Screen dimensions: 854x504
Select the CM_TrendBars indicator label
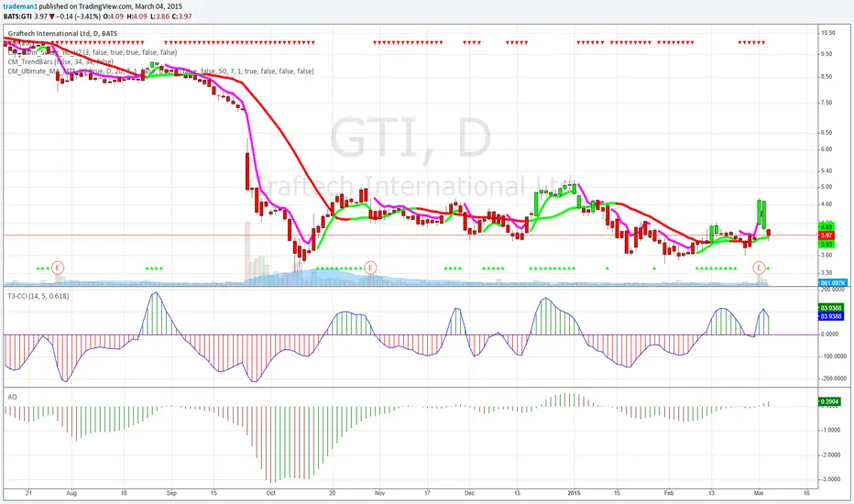click(x=60, y=61)
